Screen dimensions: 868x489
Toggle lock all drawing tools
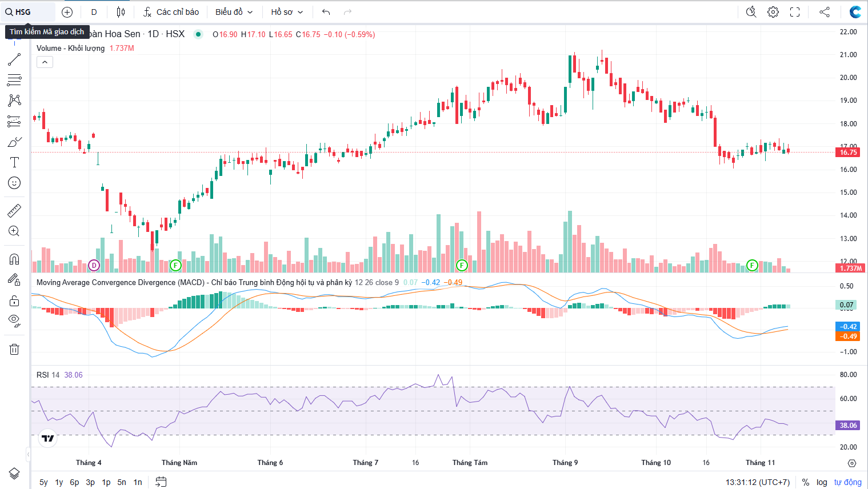(x=14, y=300)
